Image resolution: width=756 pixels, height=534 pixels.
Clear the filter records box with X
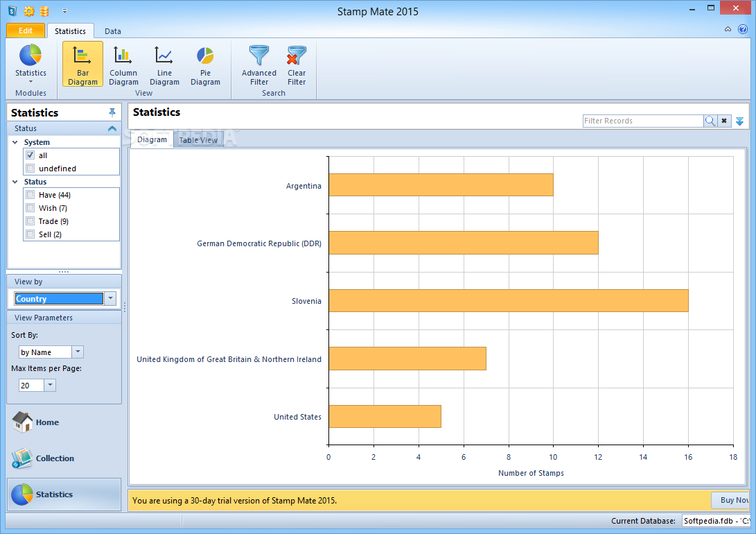pos(723,121)
